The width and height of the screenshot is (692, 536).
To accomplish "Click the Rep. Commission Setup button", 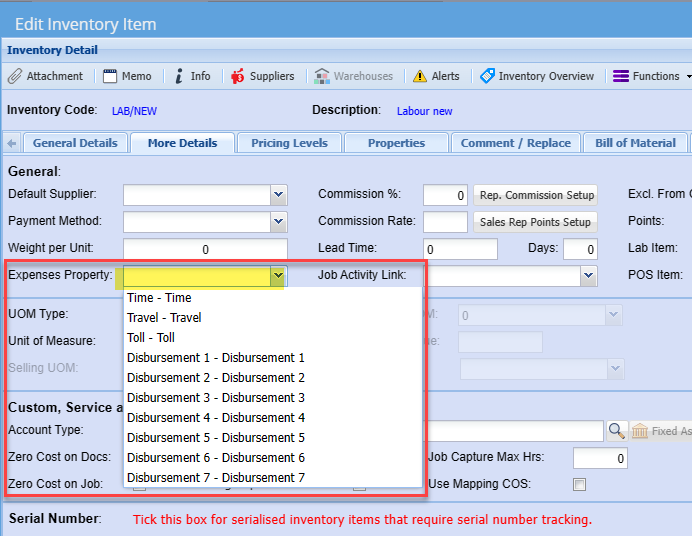I will pyautogui.click(x=536, y=195).
